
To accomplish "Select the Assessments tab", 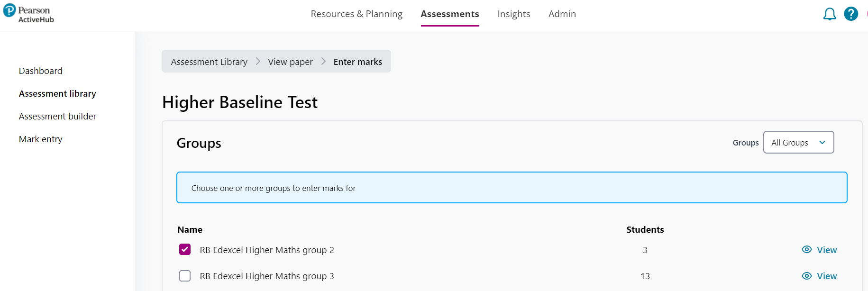I will 449,14.
